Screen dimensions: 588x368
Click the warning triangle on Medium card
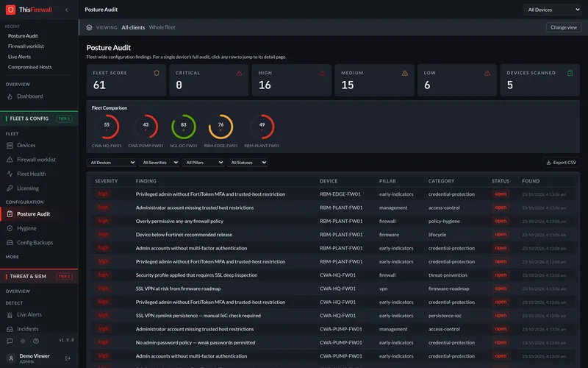(405, 73)
